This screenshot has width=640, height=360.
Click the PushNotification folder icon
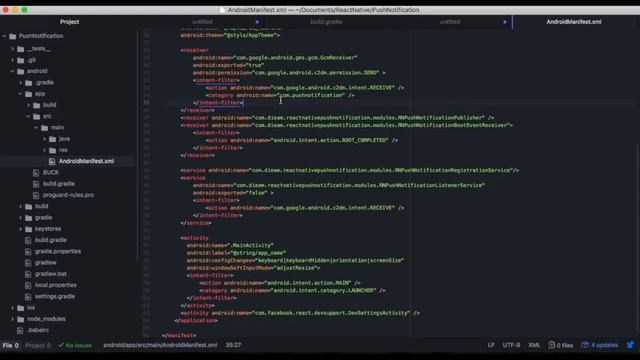pyautogui.click(x=13, y=36)
